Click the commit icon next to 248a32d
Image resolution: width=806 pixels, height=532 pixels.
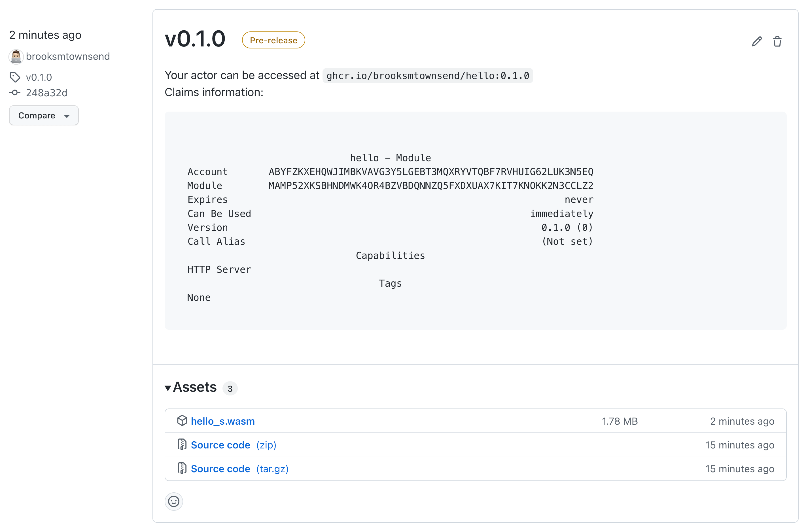[x=15, y=93]
